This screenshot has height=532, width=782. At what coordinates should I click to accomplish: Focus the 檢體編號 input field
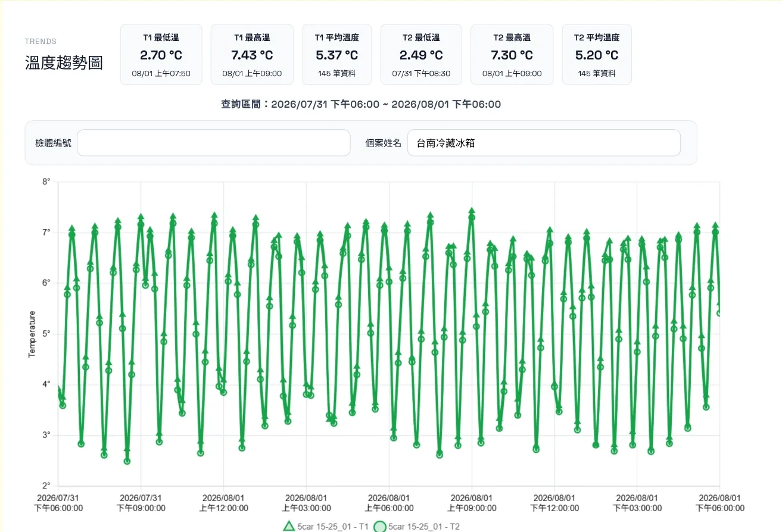(x=214, y=143)
